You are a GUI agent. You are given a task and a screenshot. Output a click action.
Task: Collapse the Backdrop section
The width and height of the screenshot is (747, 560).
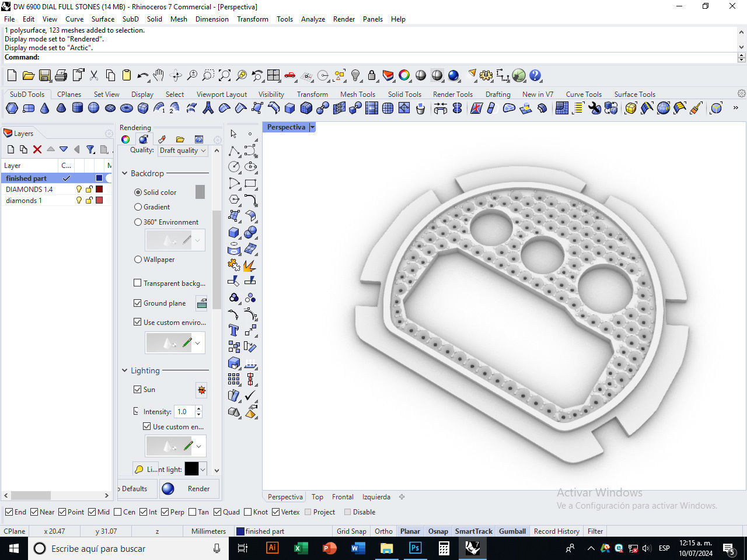click(124, 173)
